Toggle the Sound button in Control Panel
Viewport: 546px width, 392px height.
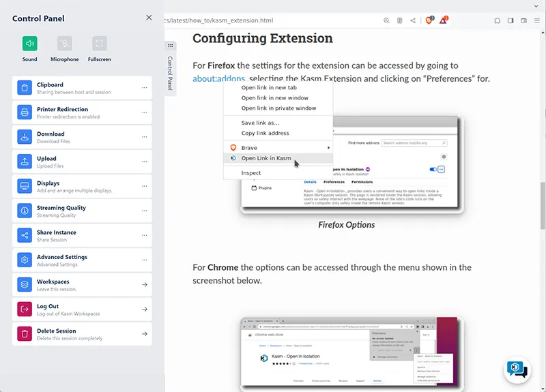pos(29,44)
